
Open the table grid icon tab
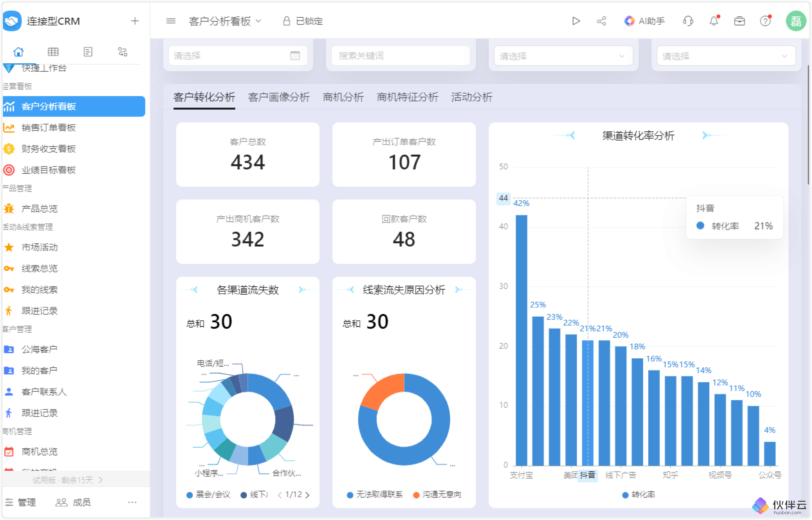[53, 52]
